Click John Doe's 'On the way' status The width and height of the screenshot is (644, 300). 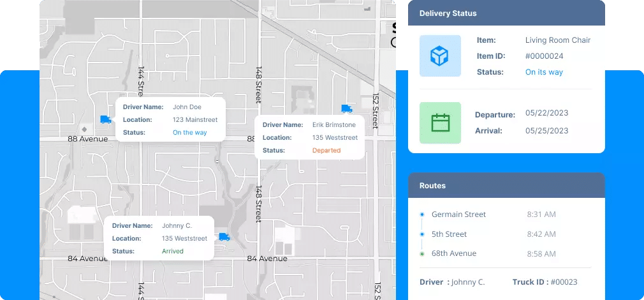coord(190,132)
